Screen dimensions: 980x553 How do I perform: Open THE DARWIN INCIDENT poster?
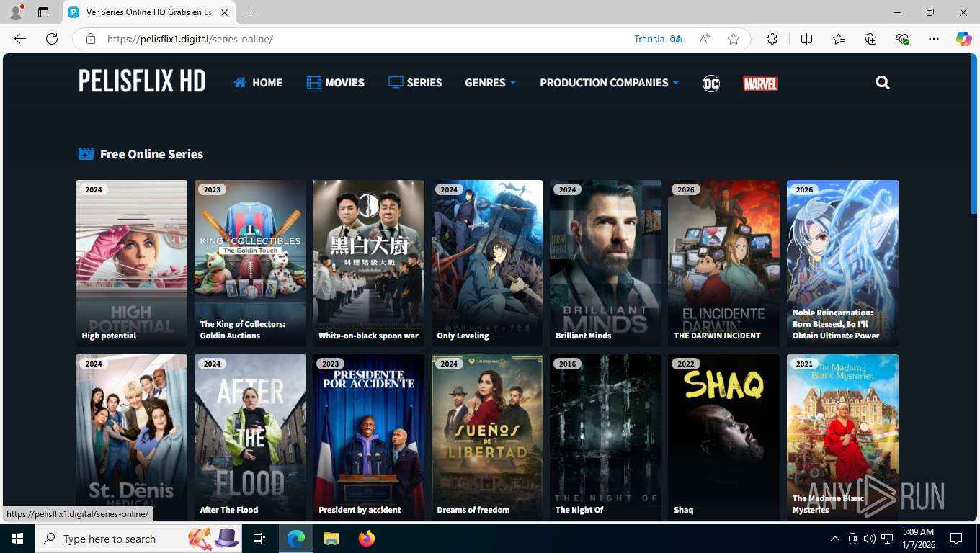point(723,264)
